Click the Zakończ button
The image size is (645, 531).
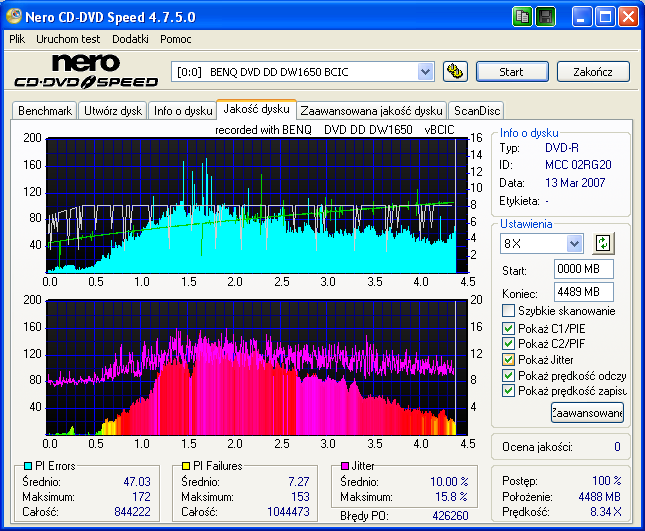pos(593,72)
